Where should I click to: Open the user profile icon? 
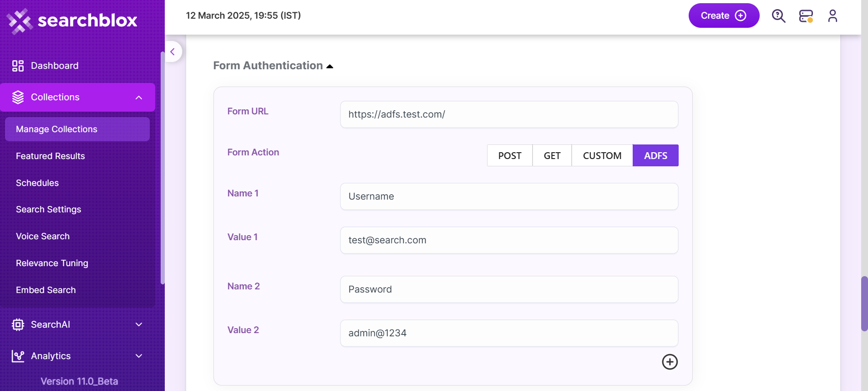[832, 16]
